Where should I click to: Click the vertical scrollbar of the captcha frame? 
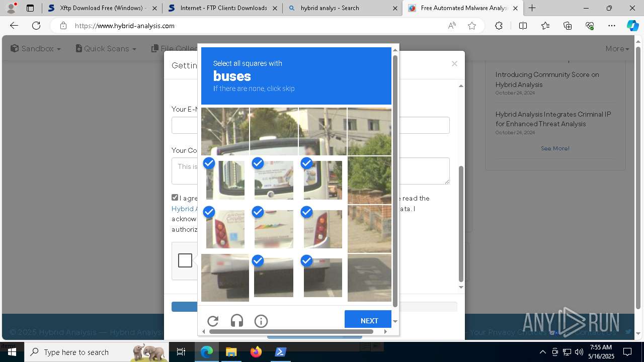tap(395, 180)
